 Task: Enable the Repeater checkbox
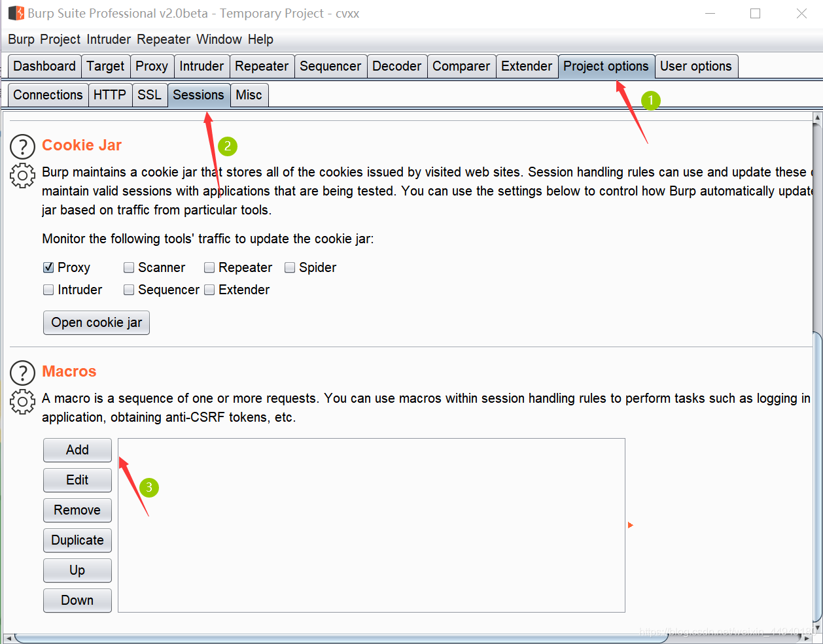click(209, 267)
